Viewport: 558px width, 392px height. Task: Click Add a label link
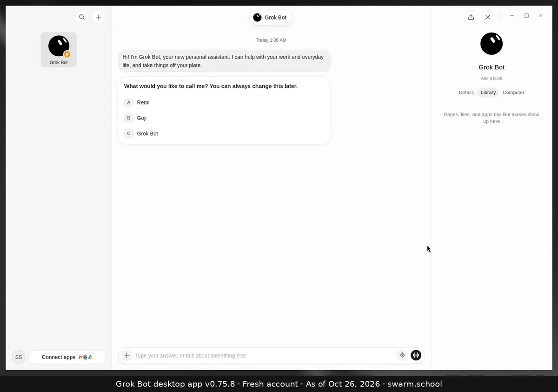pyautogui.click(x=492, y=78)
